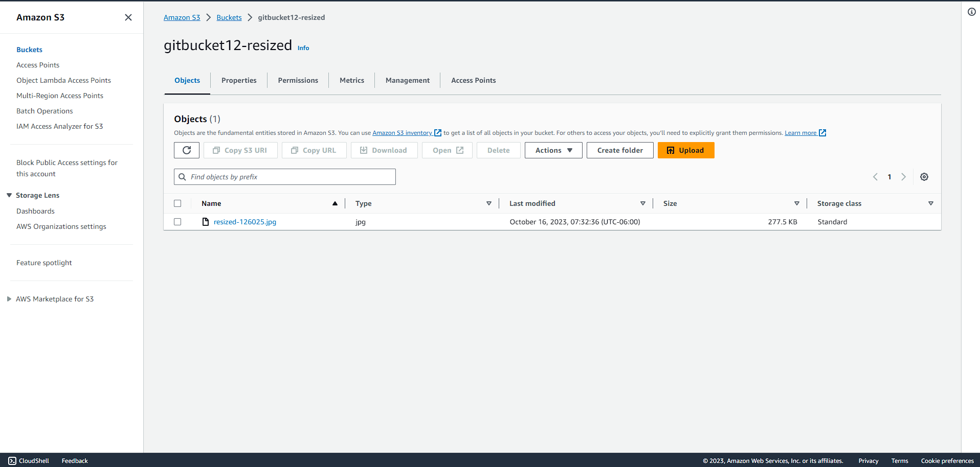Click the Copy S3 URI button
This screenshot has height=467, width=980.
[x=240, y=150]
